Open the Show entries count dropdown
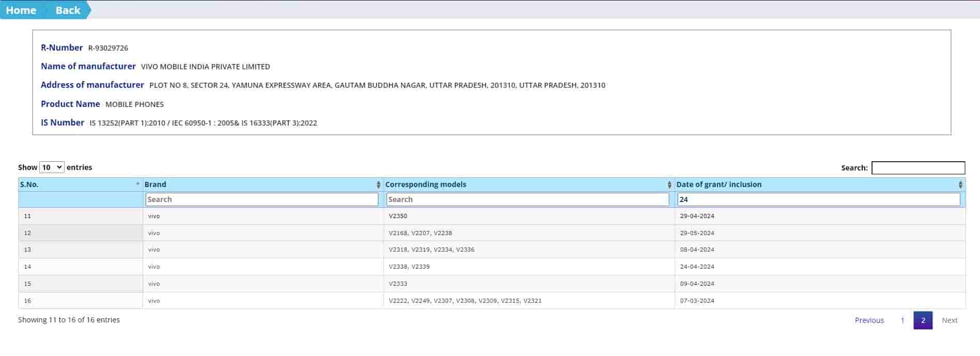The width and height of the screenshot is (980, 356). [x=52, y=167]
